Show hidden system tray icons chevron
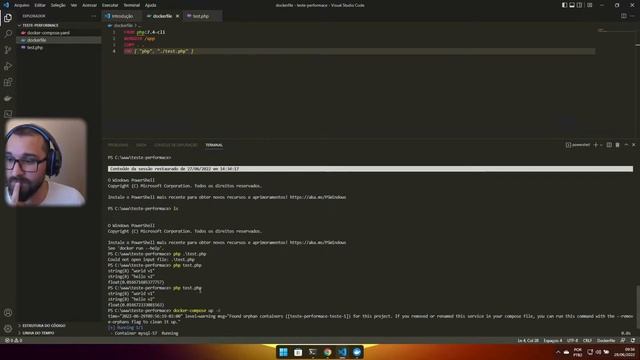The height and width of the screenshot is (360, 640). [x=558, y=352]
